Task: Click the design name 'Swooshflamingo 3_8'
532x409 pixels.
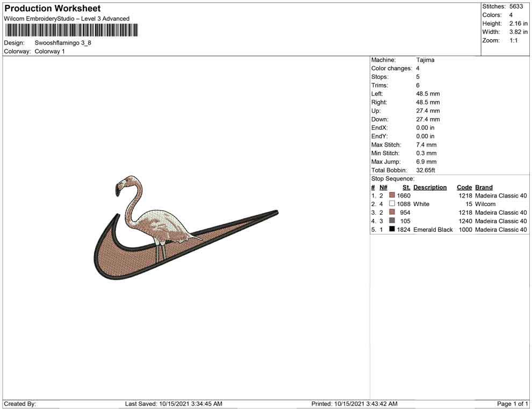Action: pos(63,43)
